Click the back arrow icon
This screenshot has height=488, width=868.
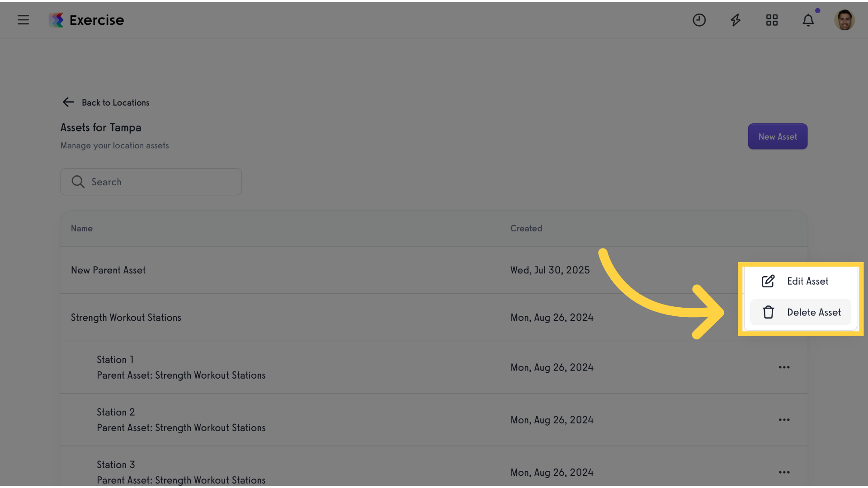point(68,102)
